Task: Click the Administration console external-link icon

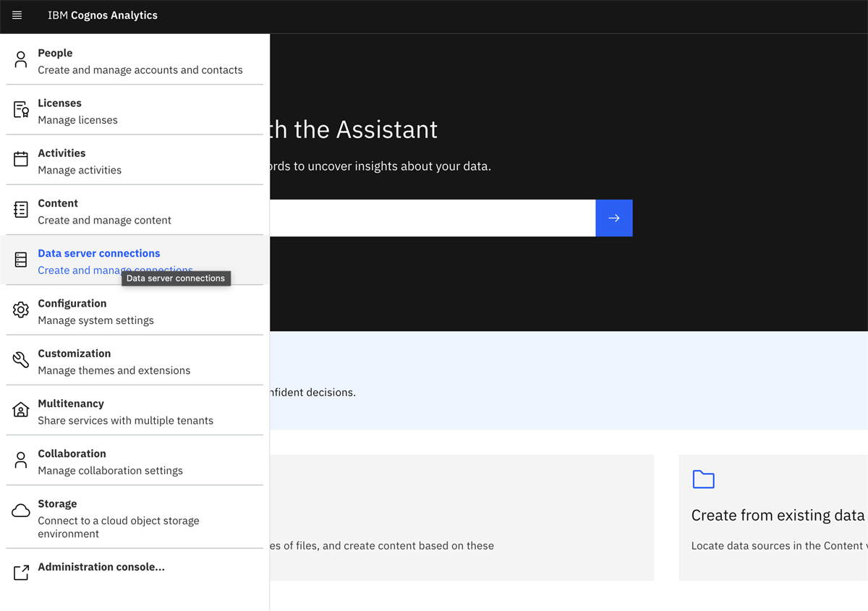Action: click(20, 572)
